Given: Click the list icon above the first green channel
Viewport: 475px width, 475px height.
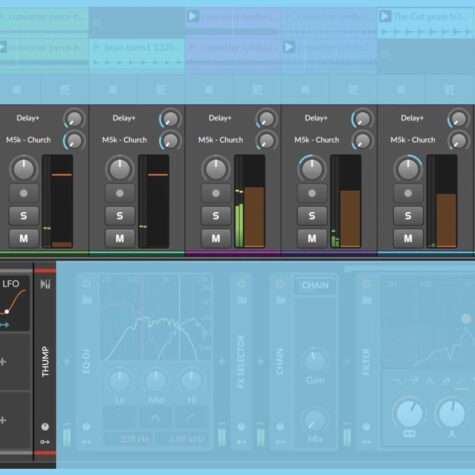Looking at the screenshot, I should pyautogui.click(x=65, y=90).
